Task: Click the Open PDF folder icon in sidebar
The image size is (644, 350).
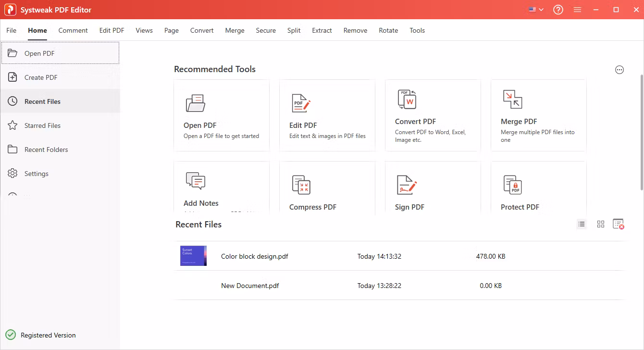Action: click(12, 53)
